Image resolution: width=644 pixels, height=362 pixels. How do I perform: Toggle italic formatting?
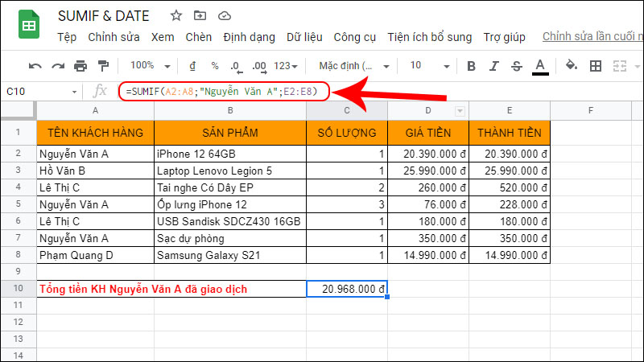(x=494, y=66)
